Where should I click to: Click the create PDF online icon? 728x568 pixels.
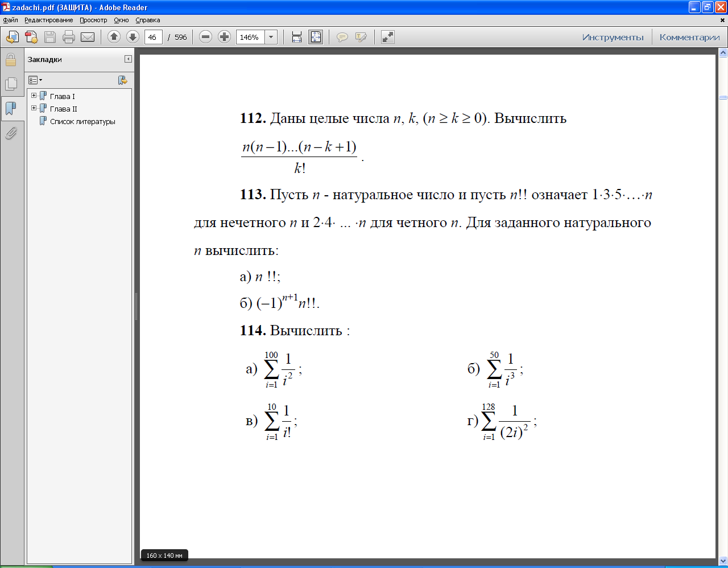(x=12, y=37)
